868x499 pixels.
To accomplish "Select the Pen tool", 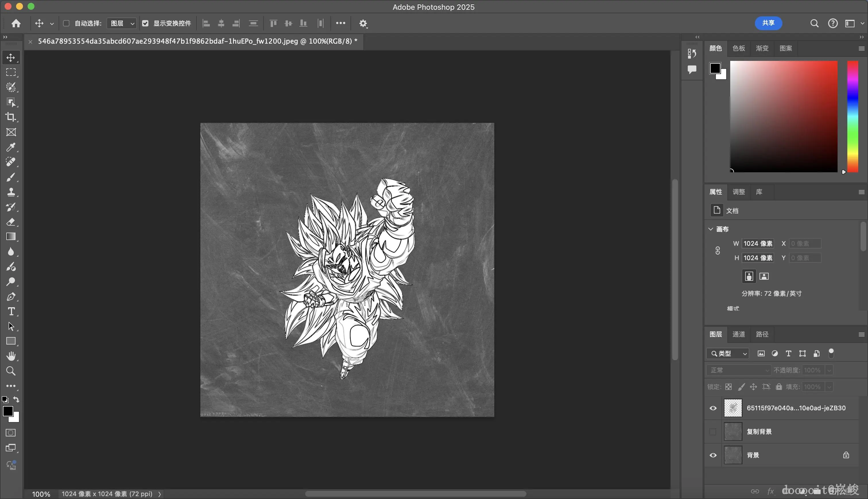I will [x=11, y=297].
